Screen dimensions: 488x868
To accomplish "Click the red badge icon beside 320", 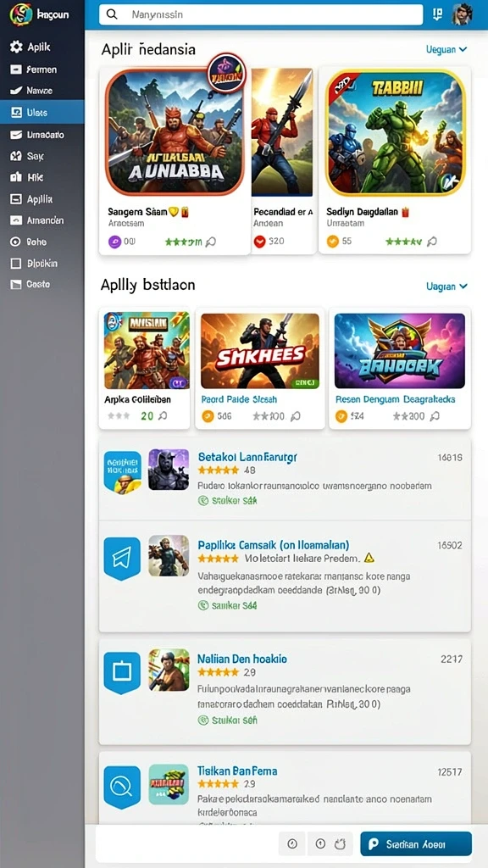I will 260,242.
